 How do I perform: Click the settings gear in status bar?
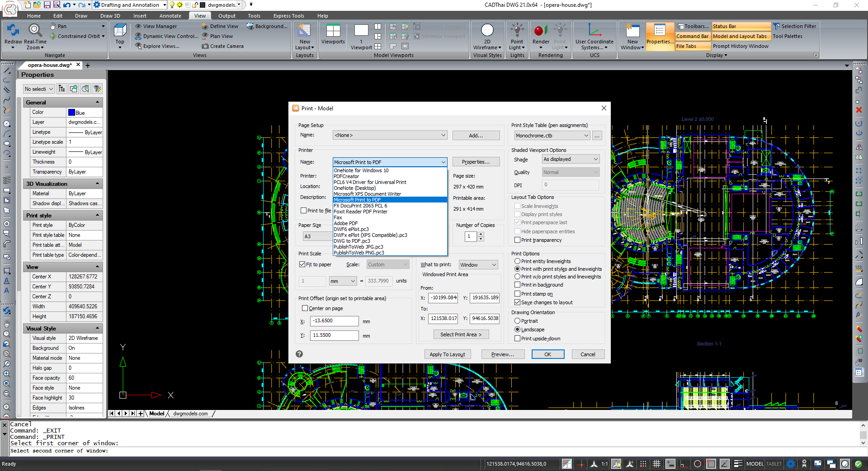point(791,464)
